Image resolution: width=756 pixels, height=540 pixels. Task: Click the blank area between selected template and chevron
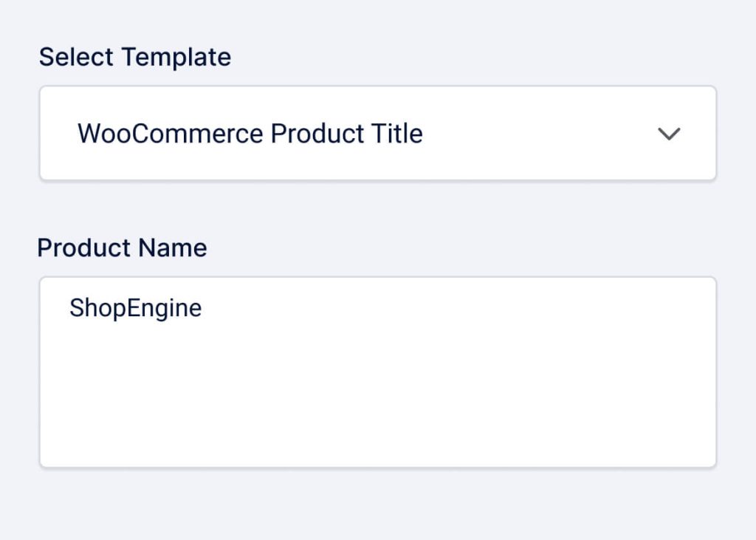click(539, 134)
